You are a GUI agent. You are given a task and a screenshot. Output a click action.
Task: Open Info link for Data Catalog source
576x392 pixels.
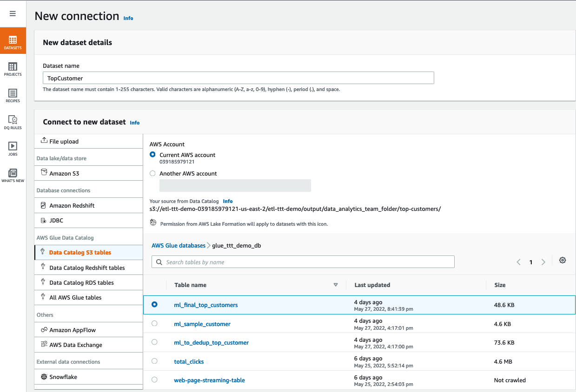[228, 201]
